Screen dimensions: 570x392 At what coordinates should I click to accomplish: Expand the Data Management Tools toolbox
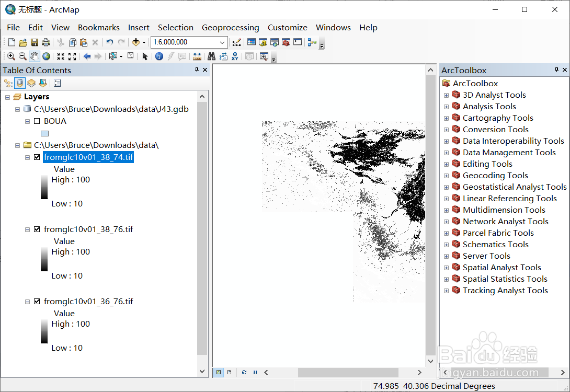(x=446, y=153)
